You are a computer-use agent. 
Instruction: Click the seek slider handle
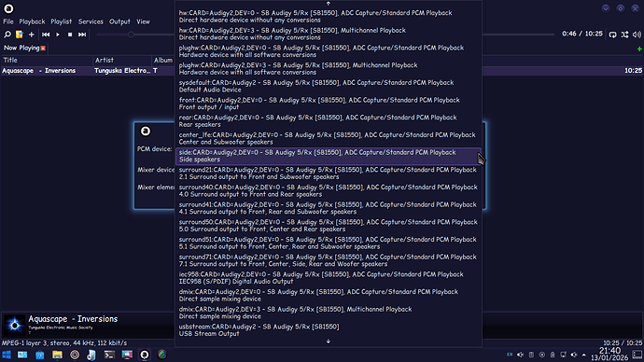click(131, 35)
